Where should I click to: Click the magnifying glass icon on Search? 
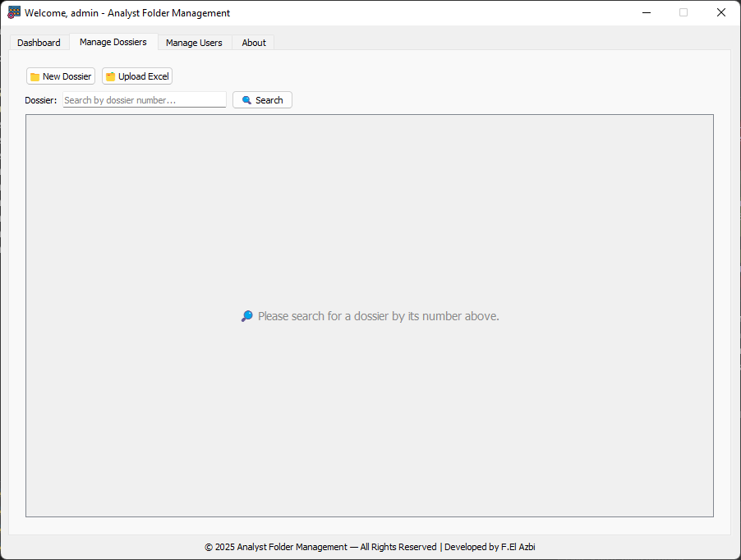246,100
